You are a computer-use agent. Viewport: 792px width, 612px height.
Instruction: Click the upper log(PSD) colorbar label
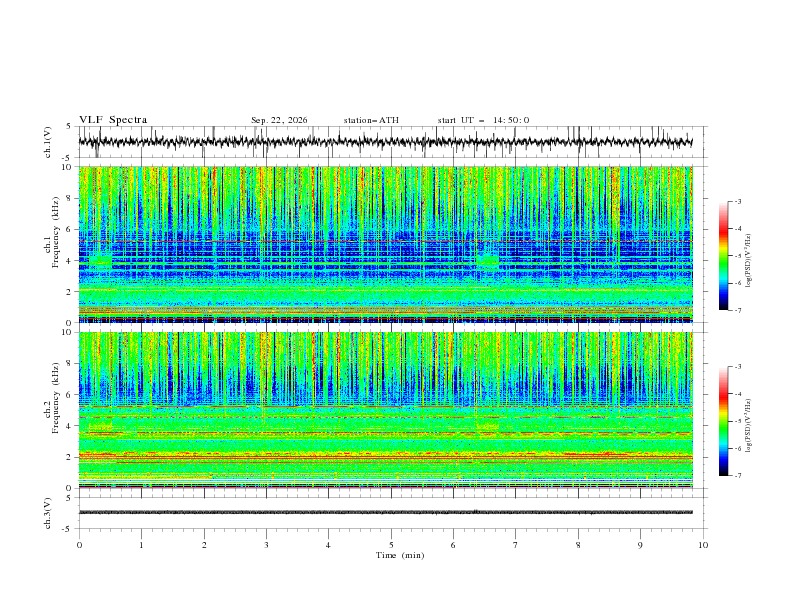click(749, 261)
